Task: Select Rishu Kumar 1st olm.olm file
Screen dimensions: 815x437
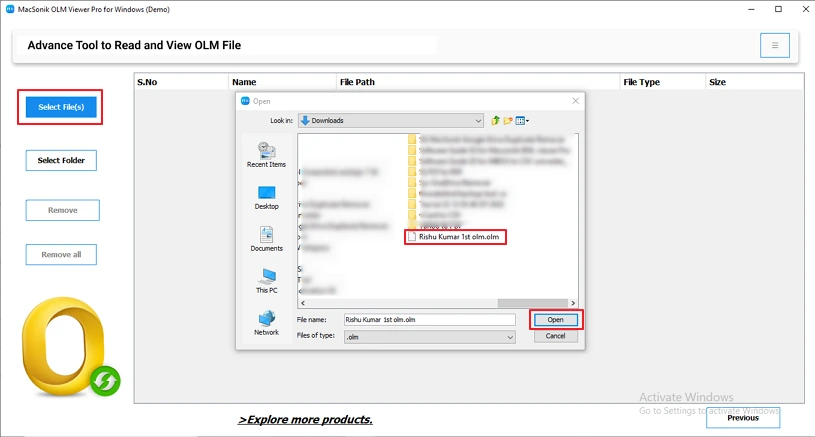Action: 455,237
